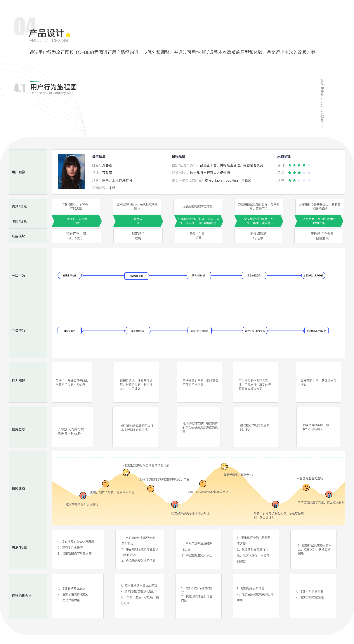Click the "带货种草旅行目的地" flow node

[316, 330]
